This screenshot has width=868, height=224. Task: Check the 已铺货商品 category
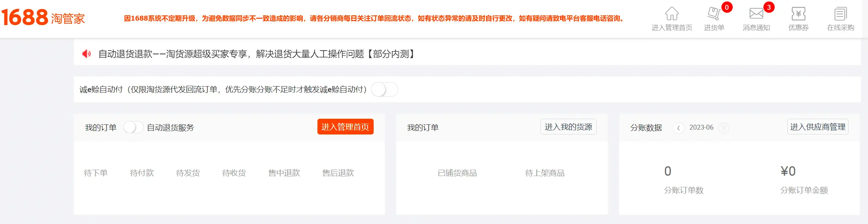[x=458, y=173]
